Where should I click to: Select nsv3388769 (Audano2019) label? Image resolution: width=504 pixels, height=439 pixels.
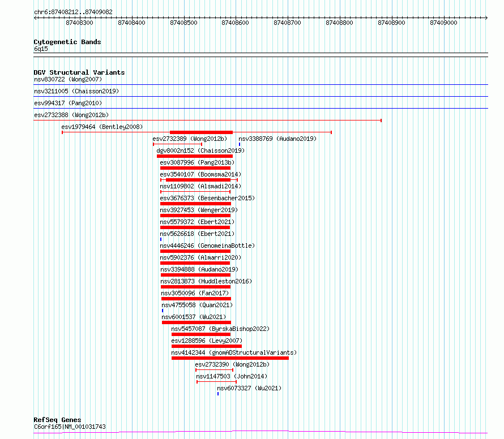pos(277,139)
